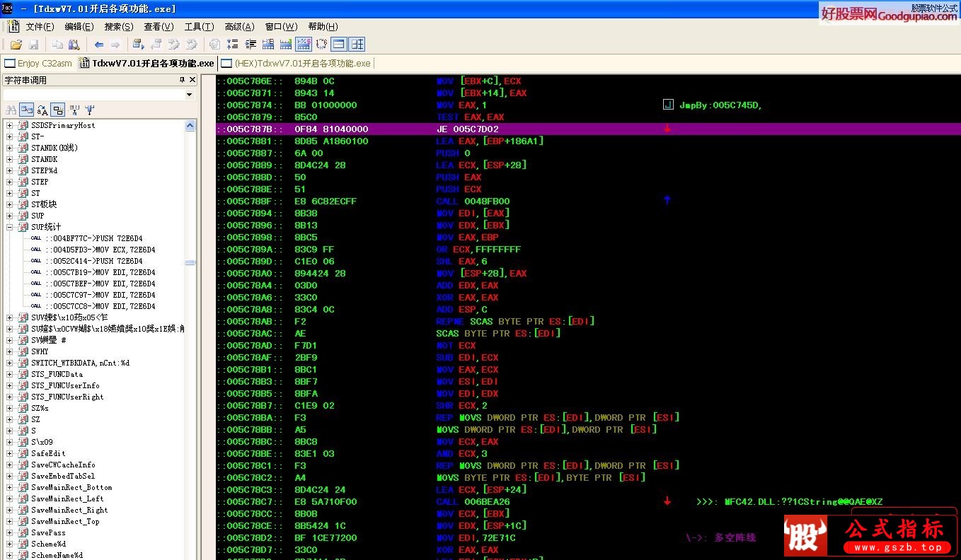Expand the SafeEdit tree node

coord(10,453)
